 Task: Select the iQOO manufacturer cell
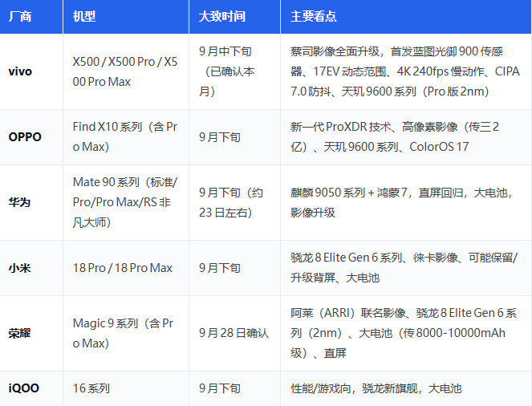31,388
